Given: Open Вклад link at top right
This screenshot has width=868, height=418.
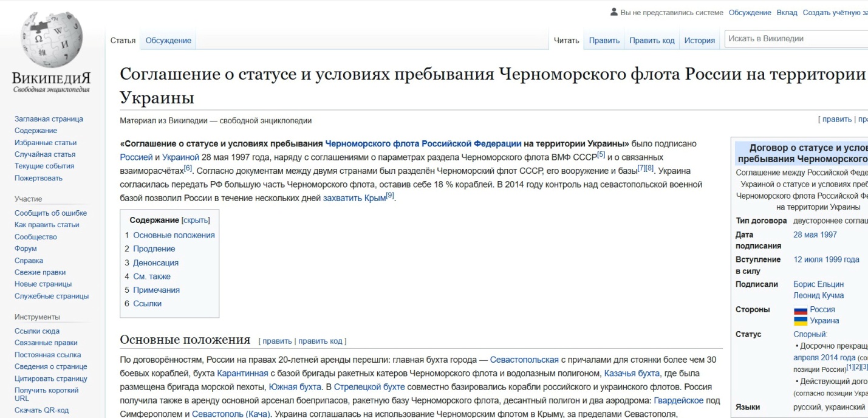Looking at the screenshot, I should [x=787, y=12].
